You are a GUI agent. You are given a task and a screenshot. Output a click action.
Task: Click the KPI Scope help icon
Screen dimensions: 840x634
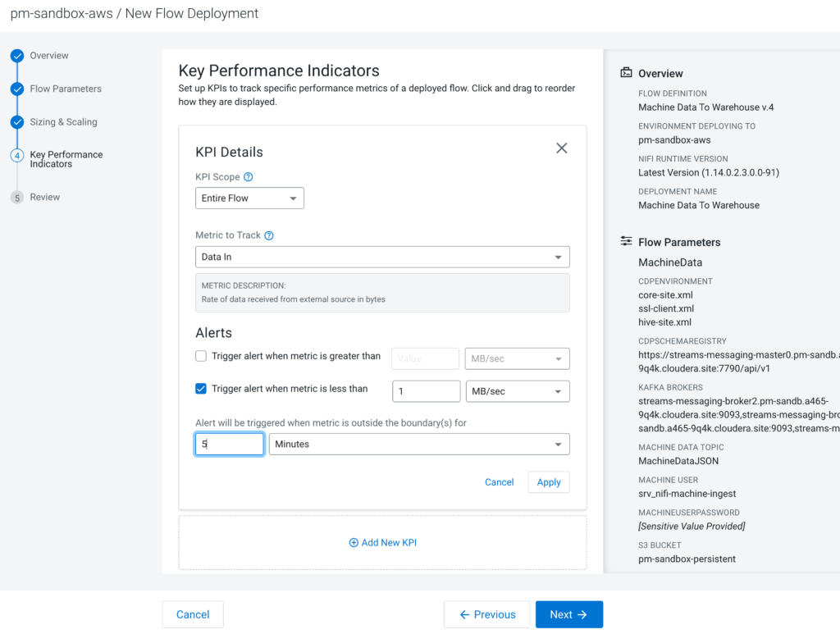pos(249,176)
